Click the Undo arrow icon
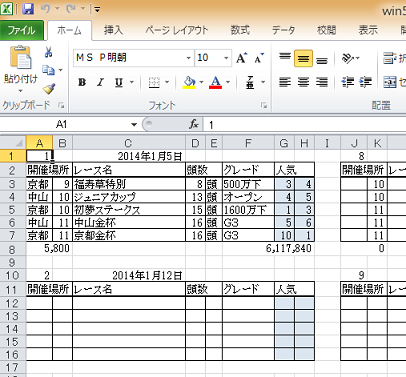The image size is (406, 377). click(x=45, y=9)
